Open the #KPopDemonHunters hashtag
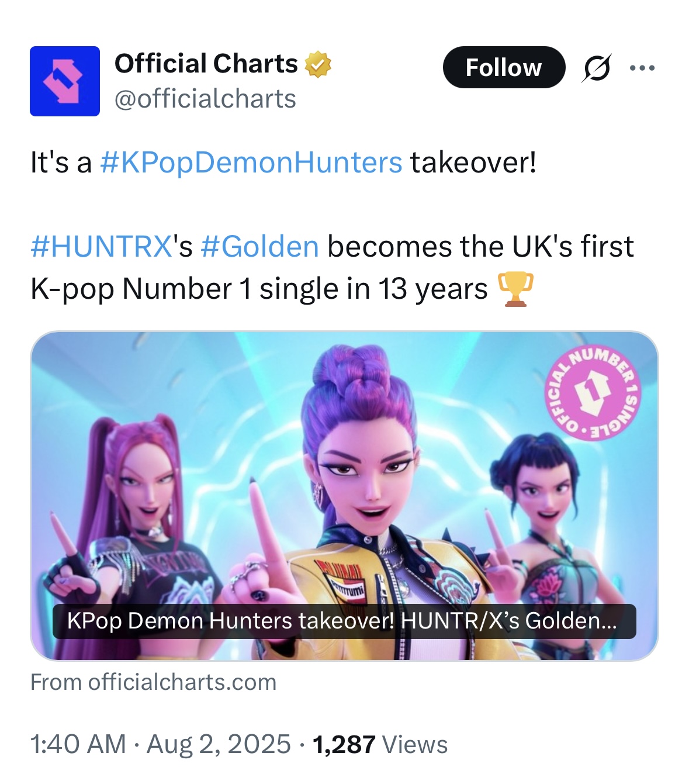The width and height of the screenshot is (689, 784). tap(251, 163)
